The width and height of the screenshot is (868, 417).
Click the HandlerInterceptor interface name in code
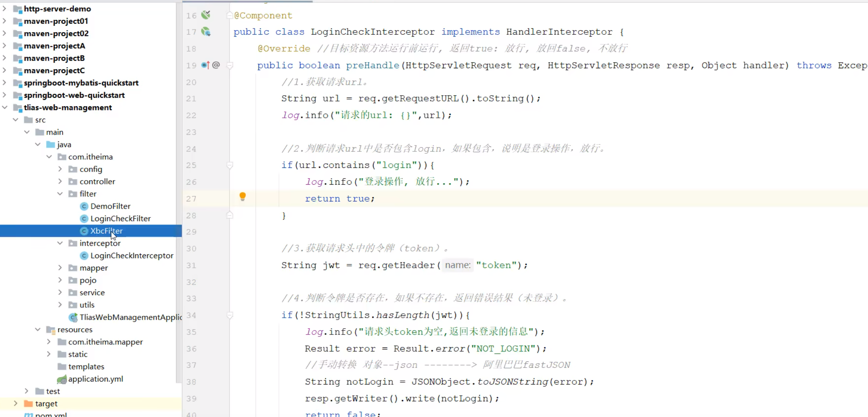[559, 32]
